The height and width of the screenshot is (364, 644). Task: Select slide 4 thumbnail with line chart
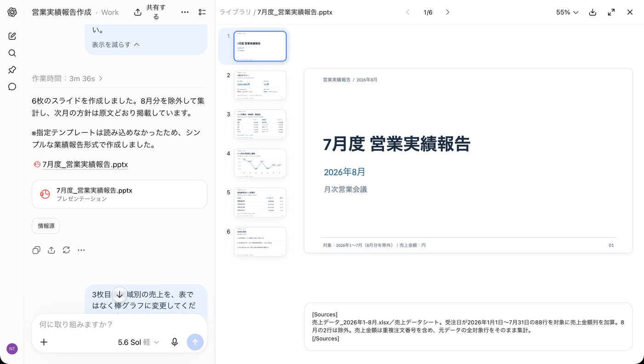260,163
